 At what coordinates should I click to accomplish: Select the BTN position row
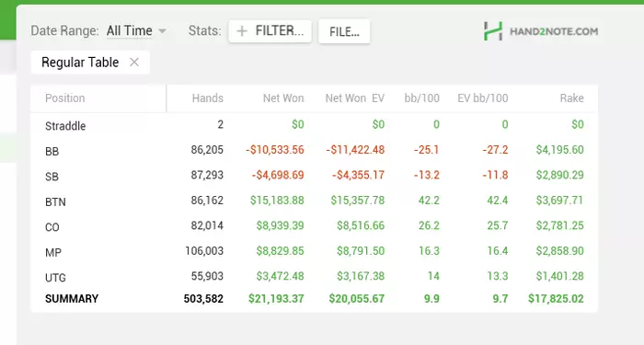coord(315,201)
